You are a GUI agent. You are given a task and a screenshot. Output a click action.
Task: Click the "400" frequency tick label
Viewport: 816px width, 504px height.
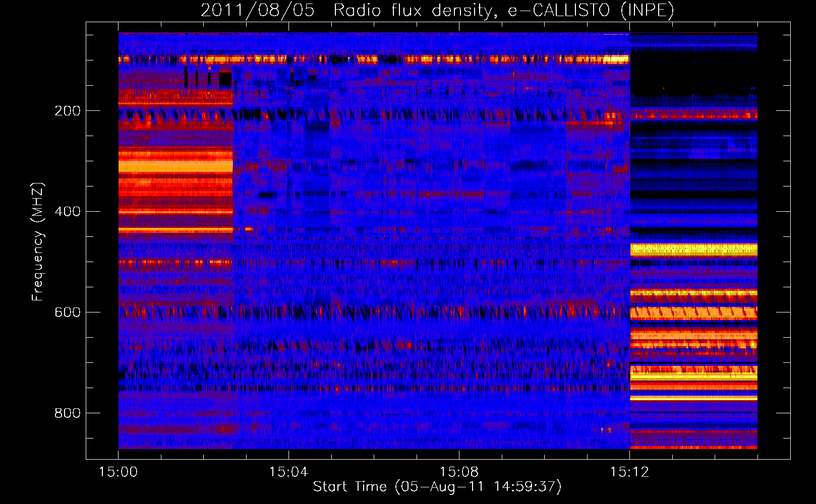click(x=68, y=212)
